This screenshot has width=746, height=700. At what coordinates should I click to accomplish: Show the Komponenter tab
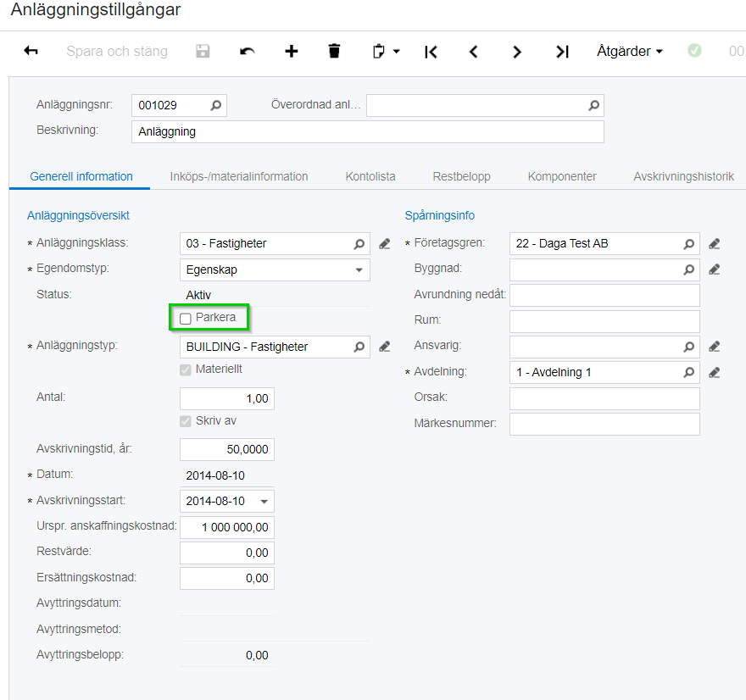562,176
